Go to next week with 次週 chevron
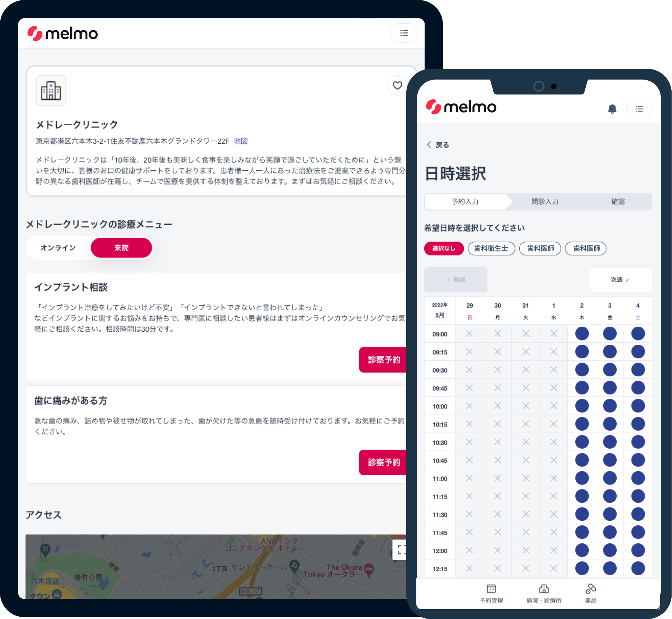Image resolution: width=672 pixels, height=619 pixels. tap(620, 280)
